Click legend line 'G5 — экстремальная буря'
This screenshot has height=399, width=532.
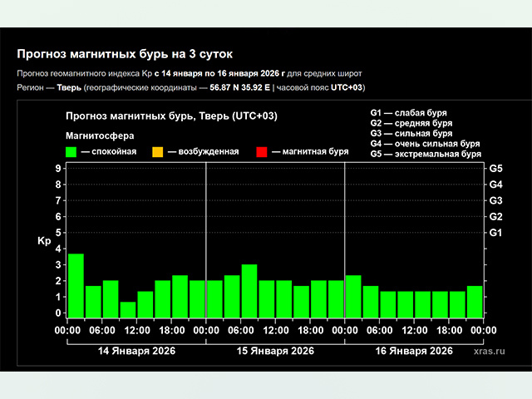[426, 154]
